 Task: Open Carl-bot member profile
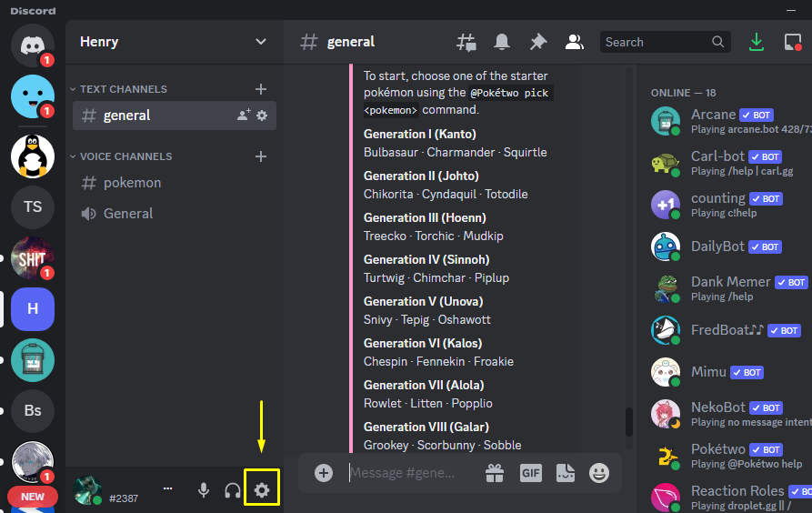pyautogui.click(x=730, y=163)
